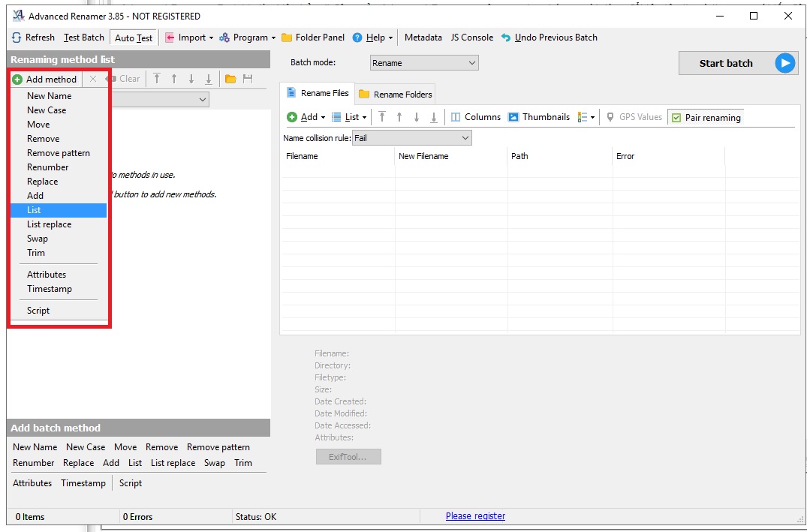807x532 pixels.
Task: Move file to bottom in file list toolbar
Action: [434, 117]
